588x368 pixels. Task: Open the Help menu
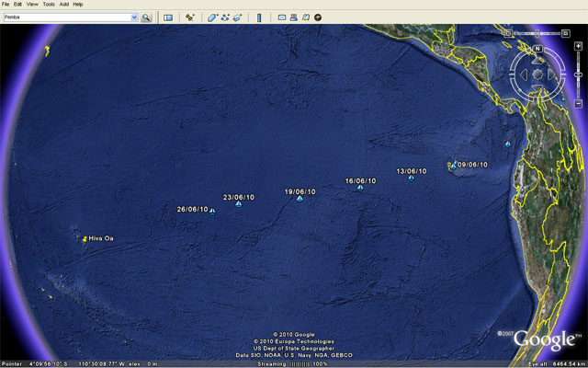(x=77, y=4)
